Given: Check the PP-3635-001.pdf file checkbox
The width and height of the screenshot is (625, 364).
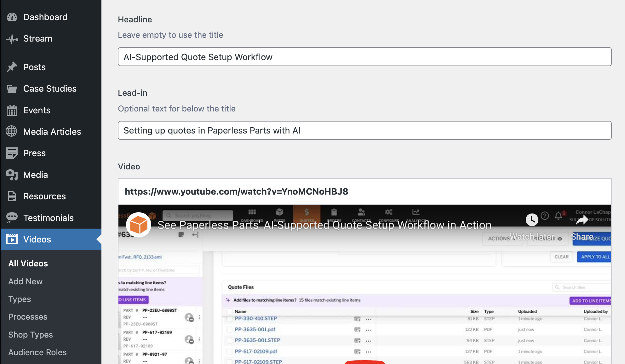Looking at the screenshot, I should (x=229, y=330).
